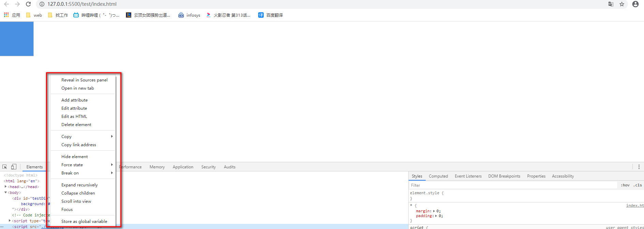This screenshot has width=644, height=229.
Task: Choose Collapse children
Action: point(83,193)
